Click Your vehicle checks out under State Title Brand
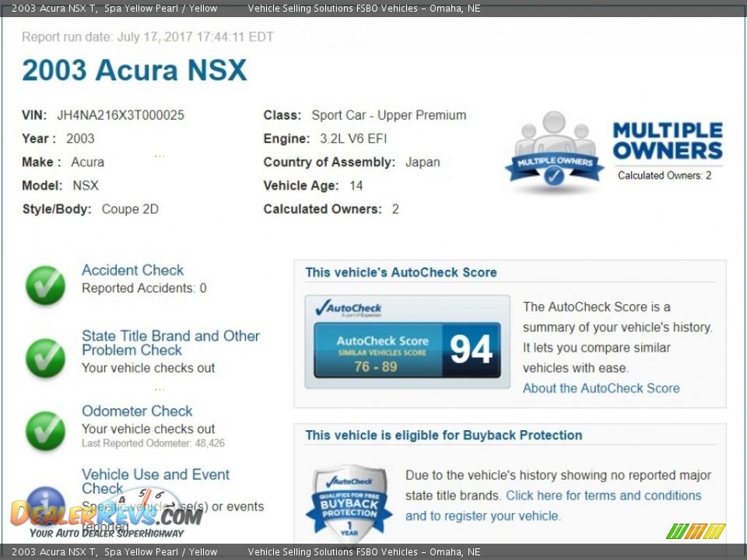747x560 pixels. 148,368
